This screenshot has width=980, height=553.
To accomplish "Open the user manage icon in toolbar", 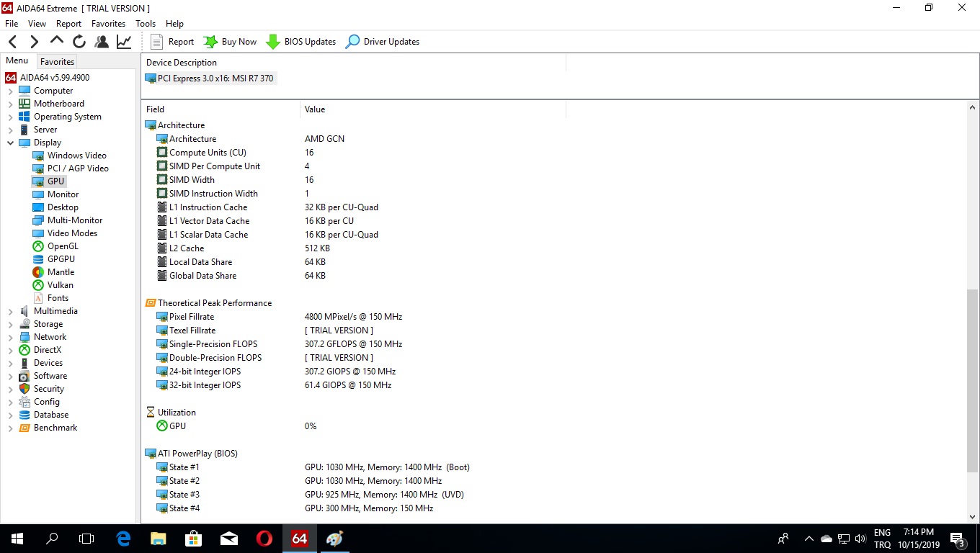I will 102,42.
